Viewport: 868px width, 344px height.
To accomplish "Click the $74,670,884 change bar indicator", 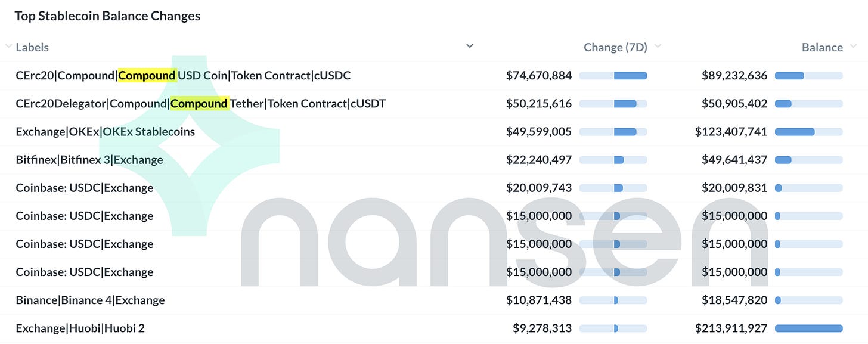I will click(x=613, y=76).
